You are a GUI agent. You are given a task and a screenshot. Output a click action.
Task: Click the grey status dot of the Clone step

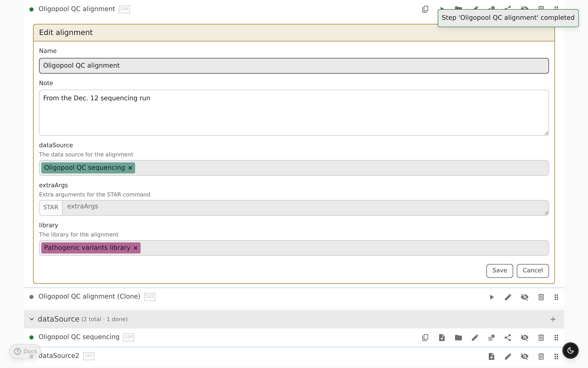[x=31, y=297]
